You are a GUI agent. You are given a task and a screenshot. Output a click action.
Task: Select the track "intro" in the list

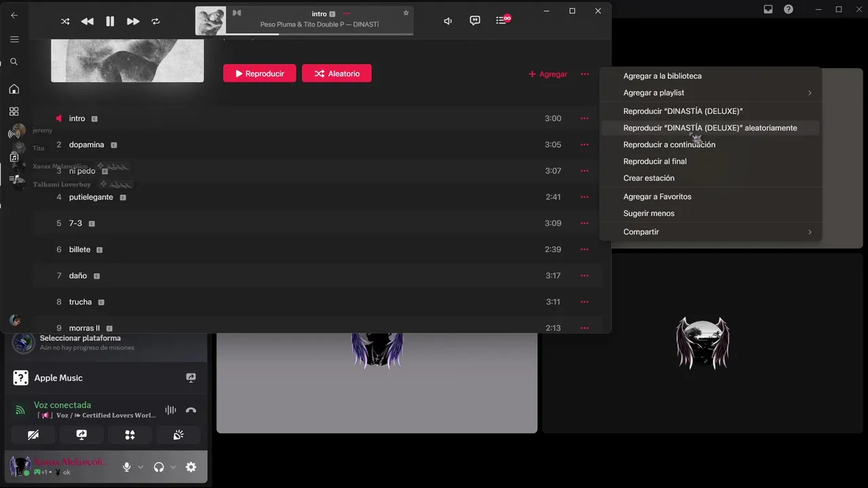tap(317, 119)
